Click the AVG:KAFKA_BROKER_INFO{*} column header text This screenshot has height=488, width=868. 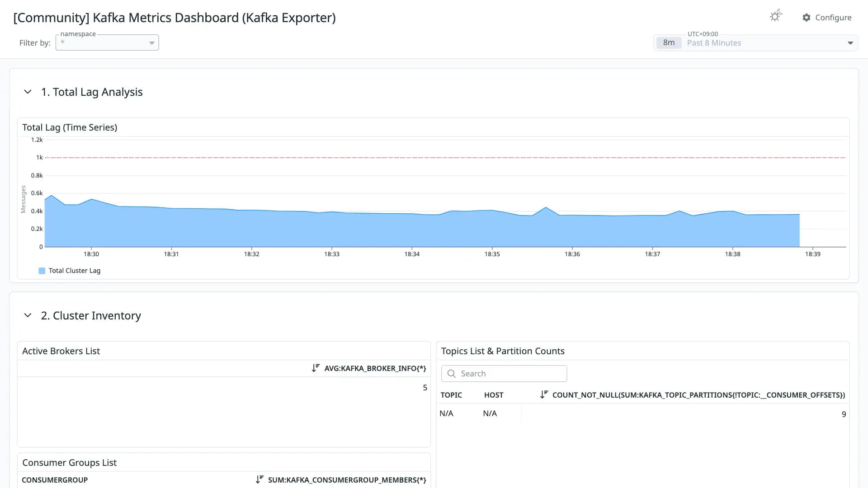[x=375, y=368]
